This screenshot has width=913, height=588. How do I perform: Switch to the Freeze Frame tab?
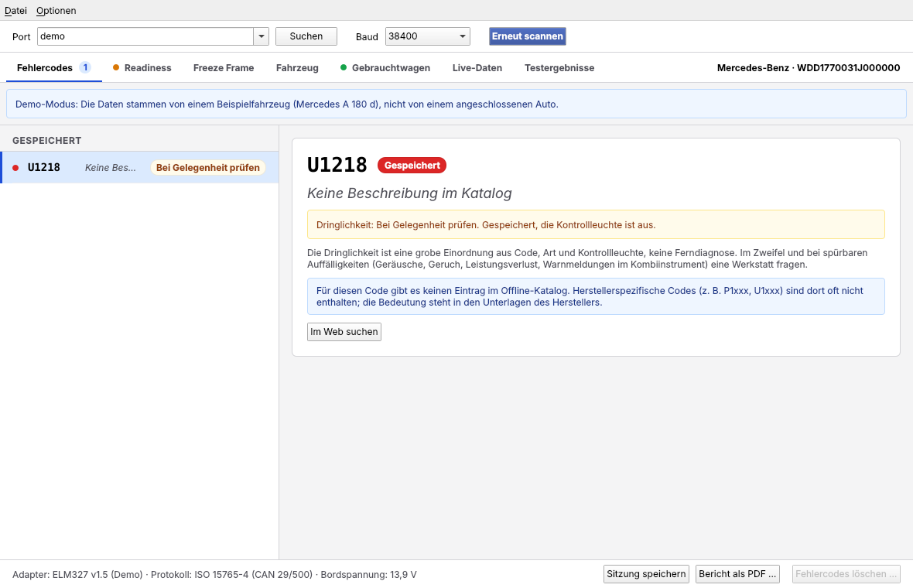coord(224,67)
